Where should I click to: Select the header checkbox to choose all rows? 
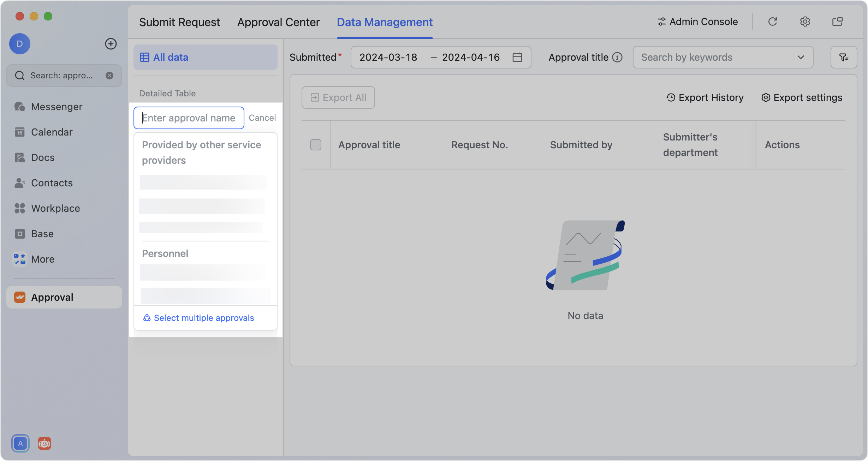[315, 145]
